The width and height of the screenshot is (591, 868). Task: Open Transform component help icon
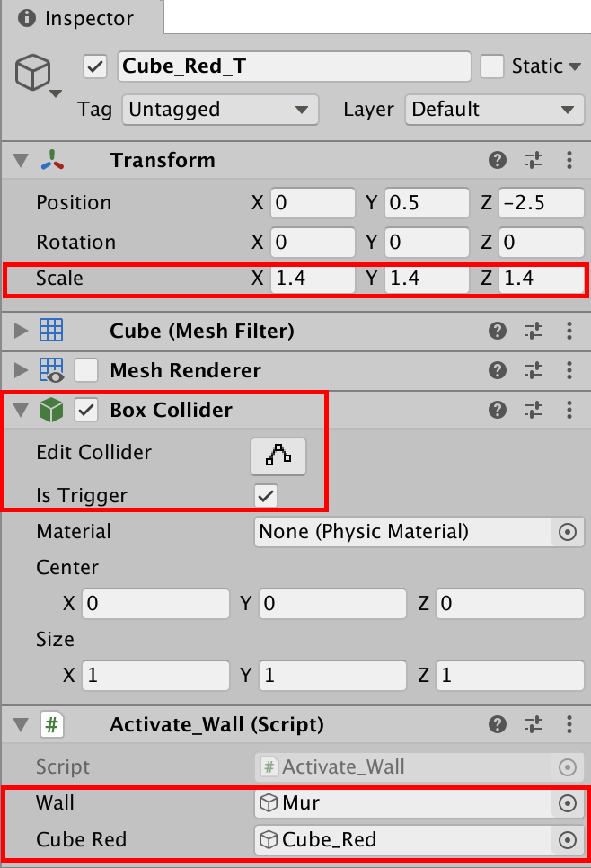(498, 161)
